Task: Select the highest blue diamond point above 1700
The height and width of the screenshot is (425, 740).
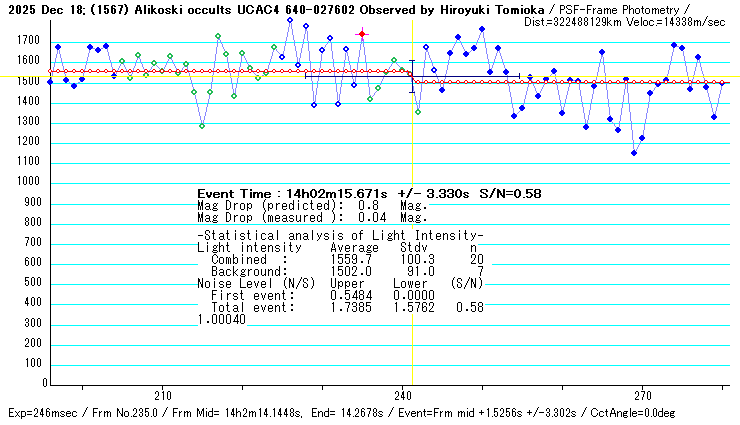Action: tap(290, 20)
